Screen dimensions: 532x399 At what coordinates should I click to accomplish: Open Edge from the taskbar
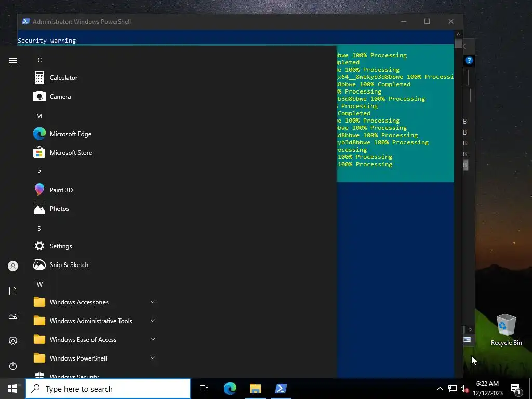click(230, 389)
